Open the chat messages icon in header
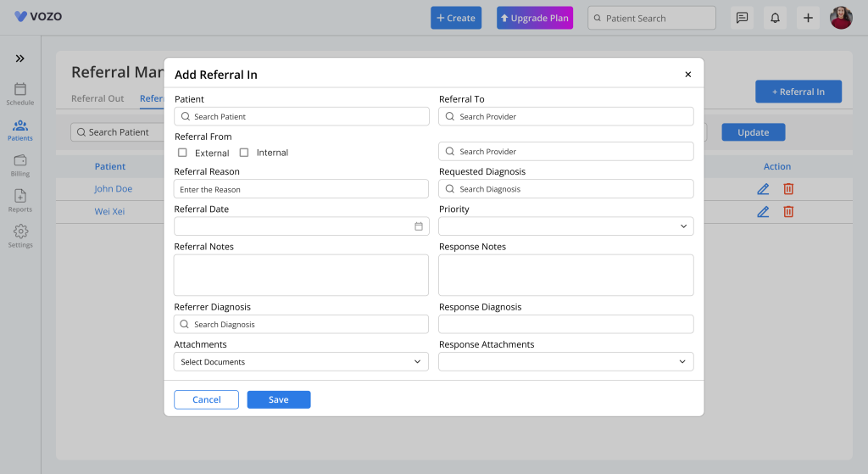The image size is (868, 474). pos(742,18)
